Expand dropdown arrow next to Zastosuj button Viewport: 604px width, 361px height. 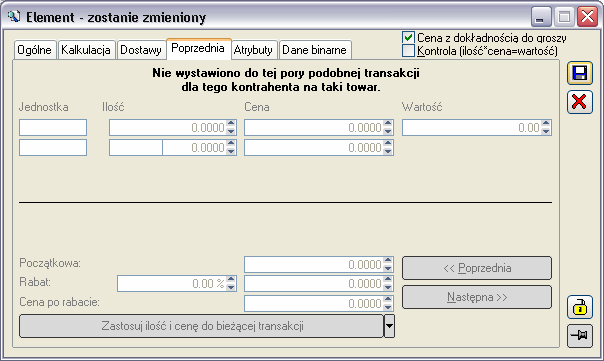[x=389, y=326]
